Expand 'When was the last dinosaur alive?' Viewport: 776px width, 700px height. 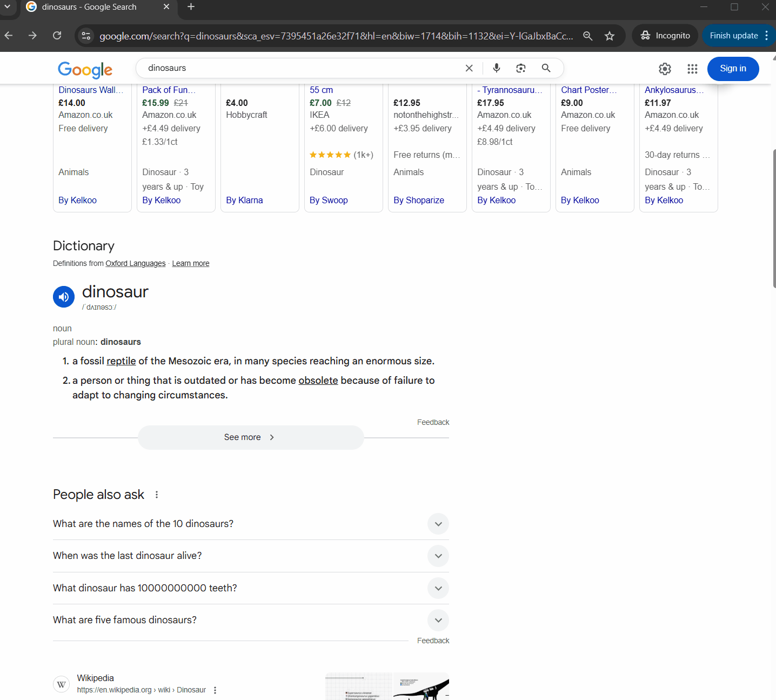tap(438, 556)
